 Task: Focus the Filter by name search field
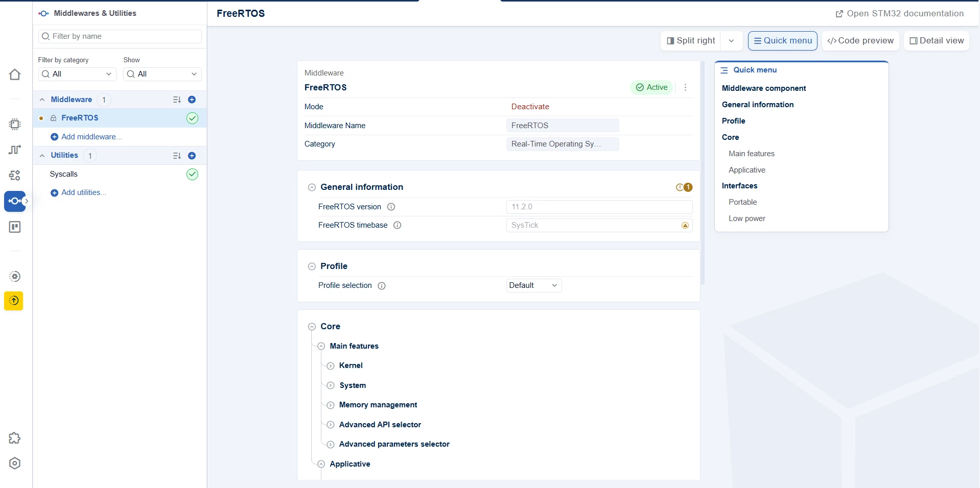tap(120, 36)
